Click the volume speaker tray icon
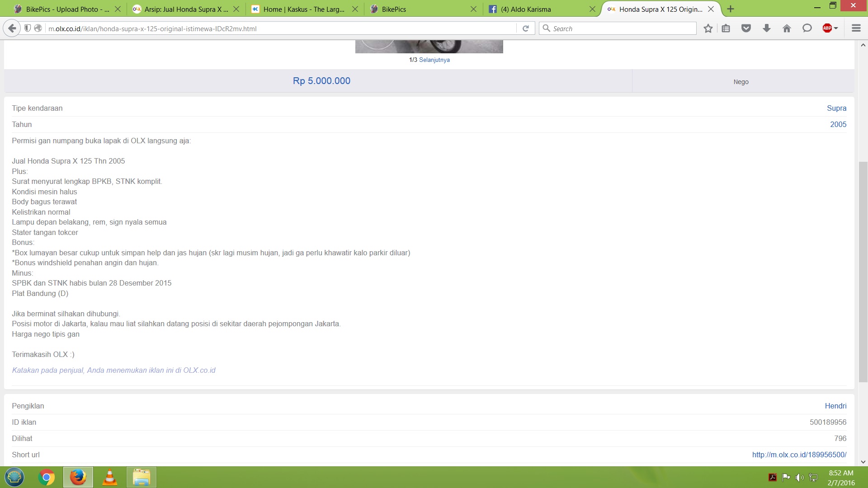 coord(800,477)
